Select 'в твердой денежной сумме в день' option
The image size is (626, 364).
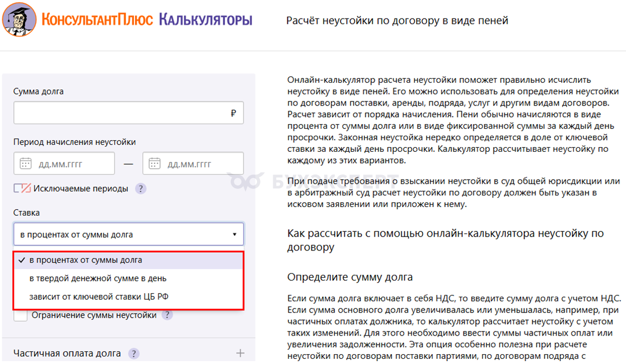tap(129, 278)
